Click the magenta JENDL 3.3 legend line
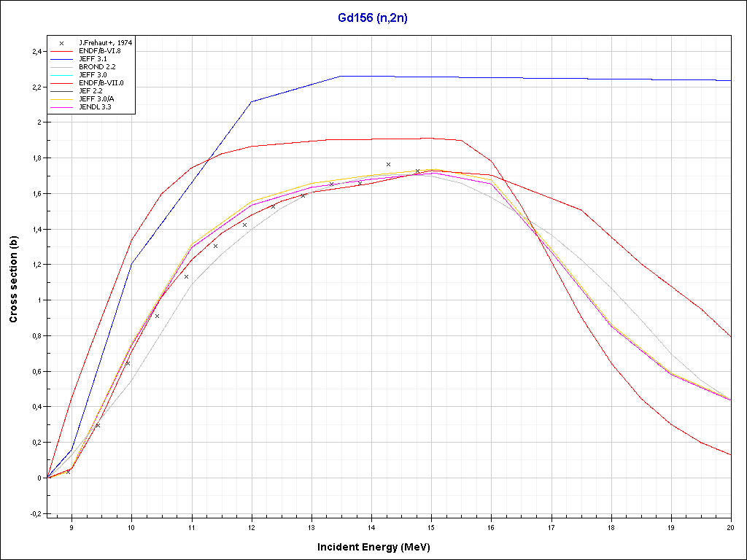Screen dimensions: 747x560 tap(62, 106)
